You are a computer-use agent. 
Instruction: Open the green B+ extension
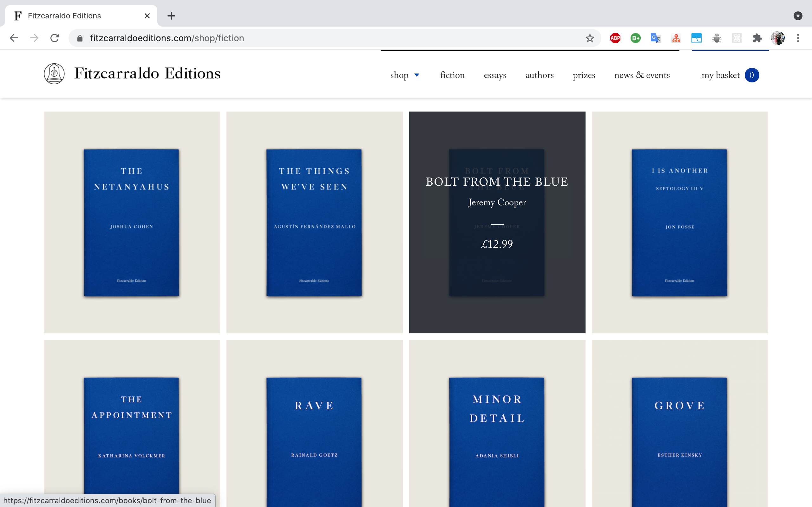click(x=635, y=38)
